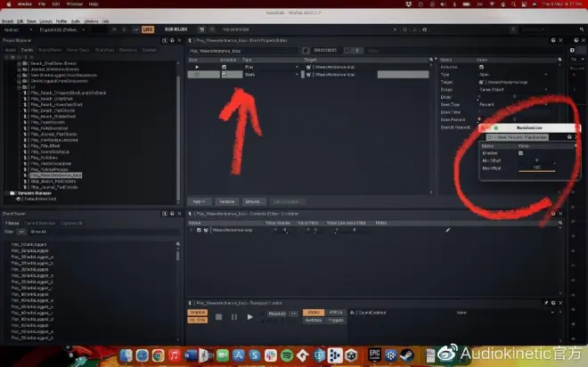Click the Browse... button
This screenshot has width=588, height=367.
click(x=253, y=201)
